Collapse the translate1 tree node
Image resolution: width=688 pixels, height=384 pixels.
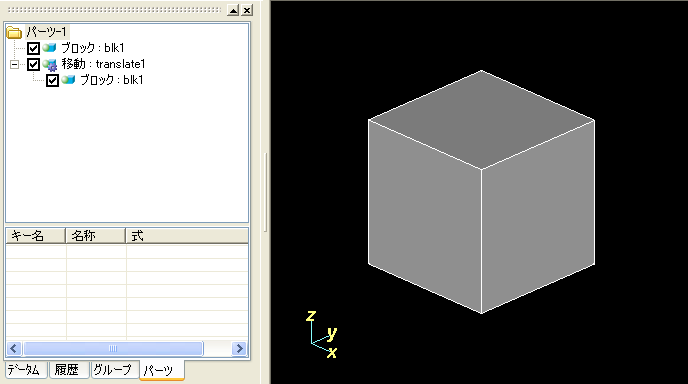tap(14, 65)
